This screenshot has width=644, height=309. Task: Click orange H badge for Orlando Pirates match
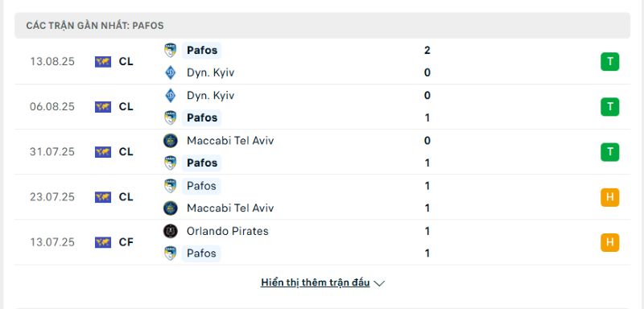pos(610,242)
